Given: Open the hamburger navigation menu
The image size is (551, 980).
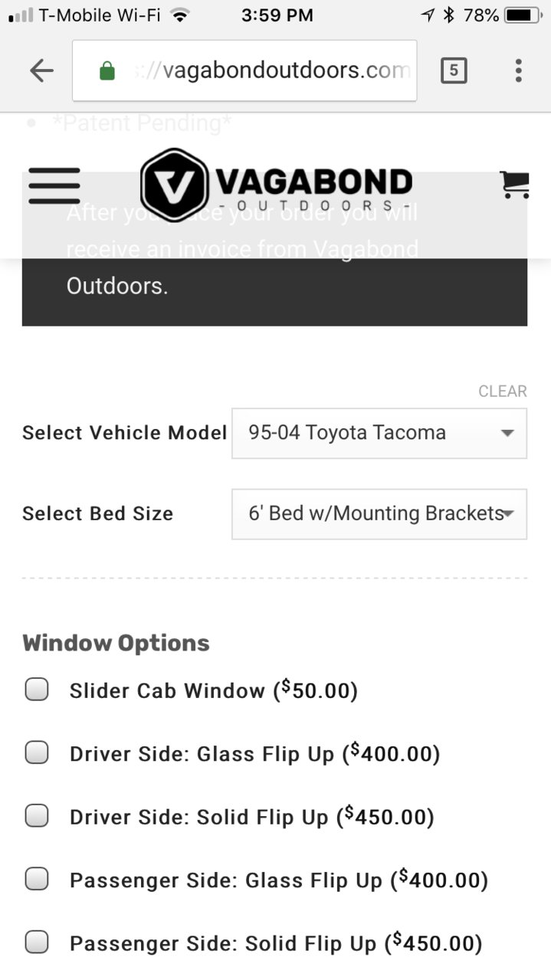Looking at the screenshot, I should (x=54, y=185).
